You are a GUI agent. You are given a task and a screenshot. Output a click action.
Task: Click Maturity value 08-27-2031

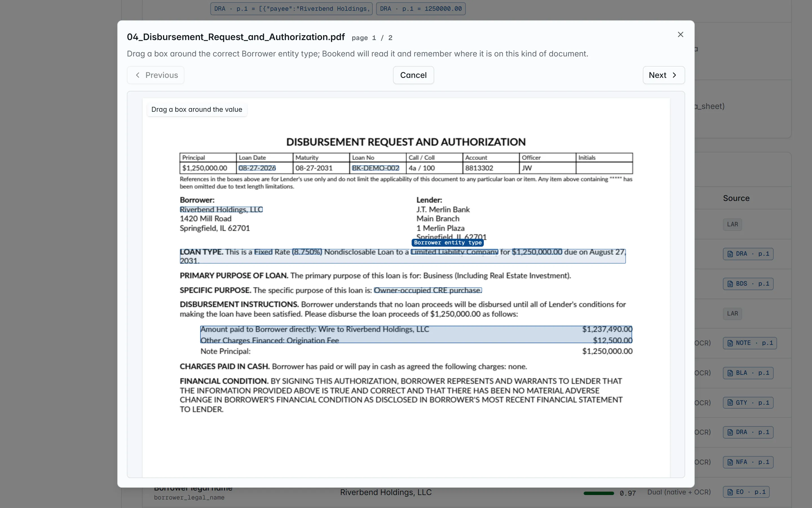click(x=314, y=168)
